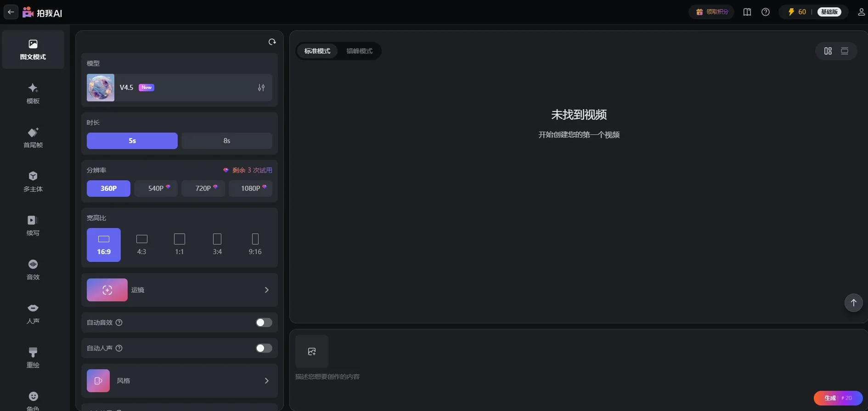Expand the 运镜 camera movement panel
Screen dimensions: 868x411
pos(180,290)
